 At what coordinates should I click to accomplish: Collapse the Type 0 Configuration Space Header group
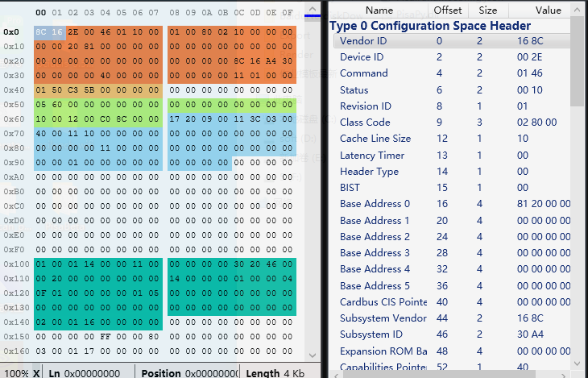(429, 26)
